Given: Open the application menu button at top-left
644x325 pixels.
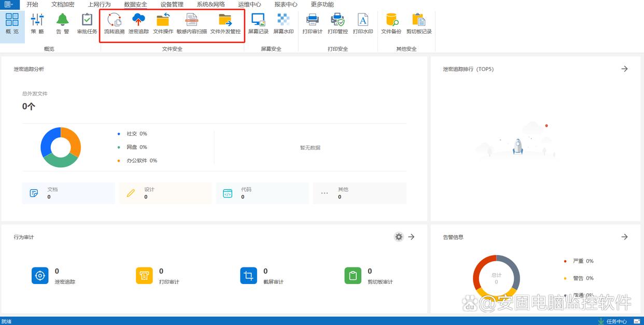Looking at the screenshot, I should pos(9,5).
